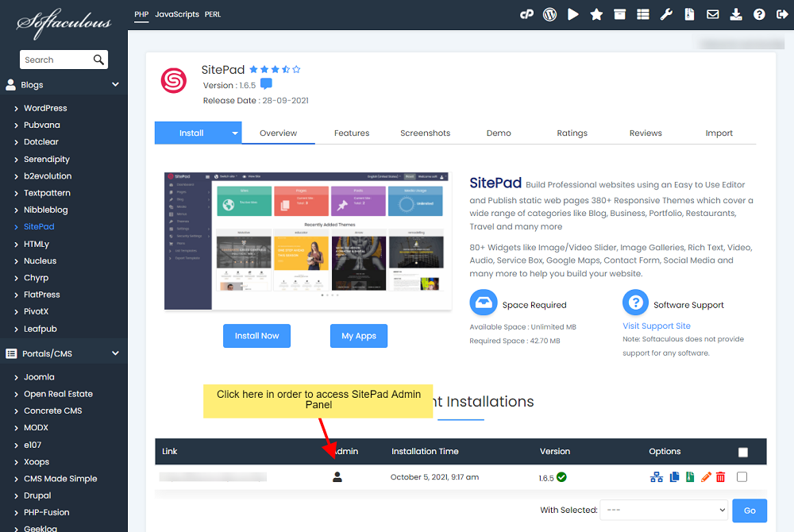Click into the Search field

[56, 60]
